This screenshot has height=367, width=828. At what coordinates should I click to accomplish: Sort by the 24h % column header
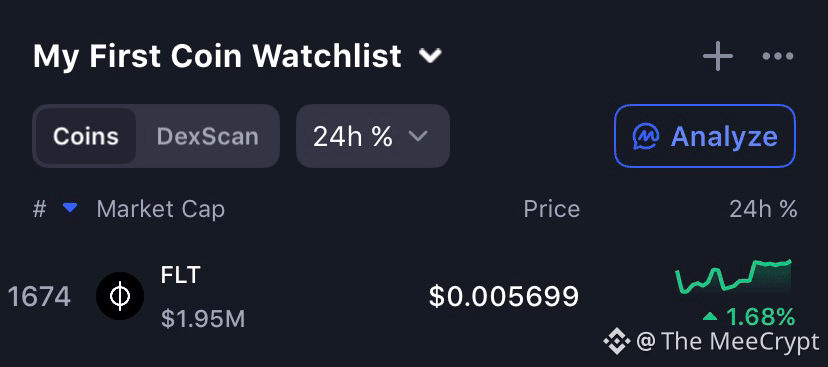point(763,209)
